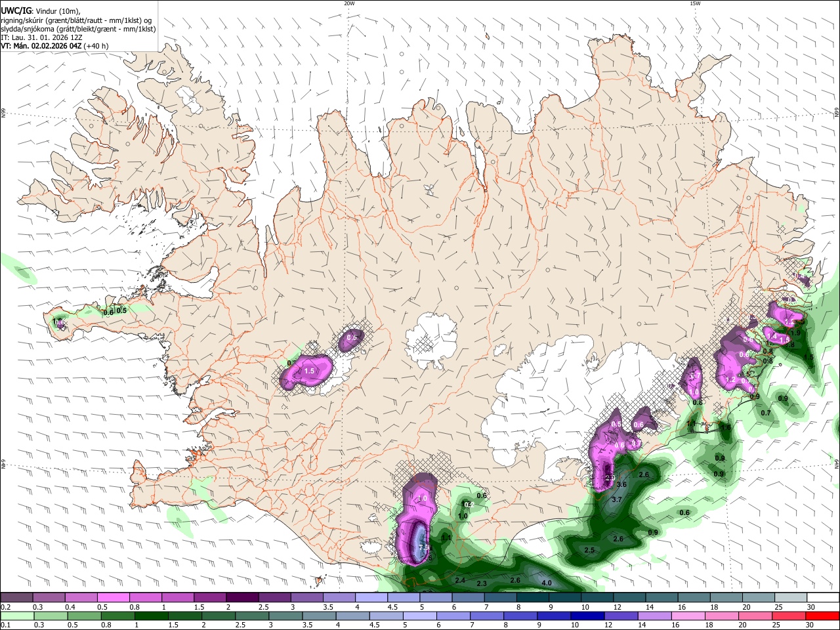The image size is (840, 630).
Task: Click the '20W' longitude label
Action: (349, 3)
